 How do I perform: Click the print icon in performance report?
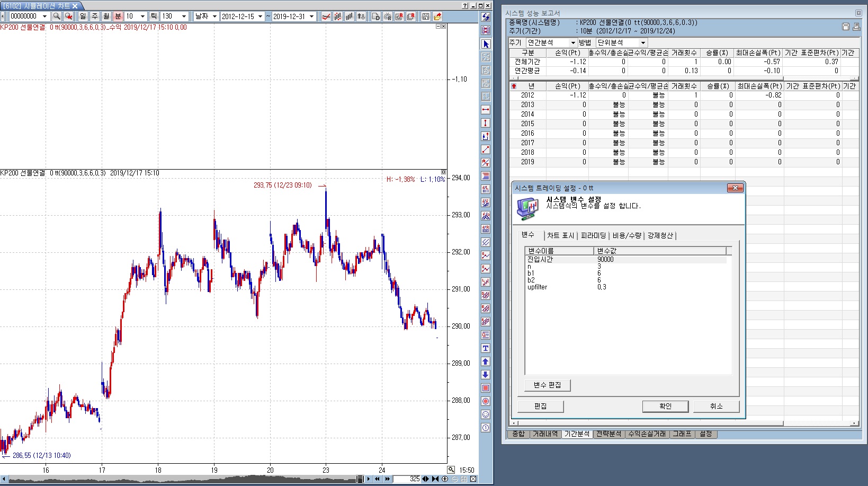[x=856, y=26]
